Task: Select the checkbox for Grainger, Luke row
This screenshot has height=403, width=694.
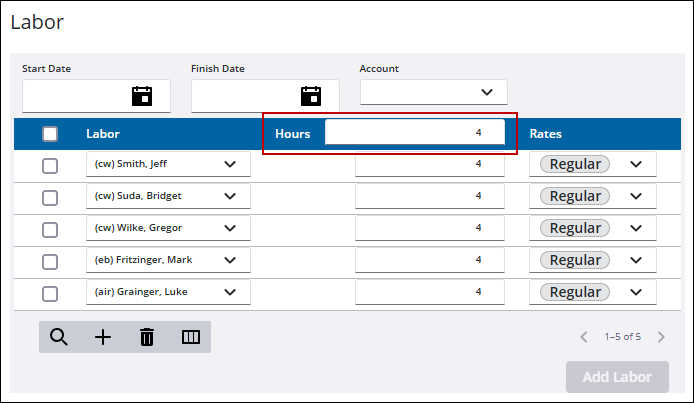Action: point(50,294)
